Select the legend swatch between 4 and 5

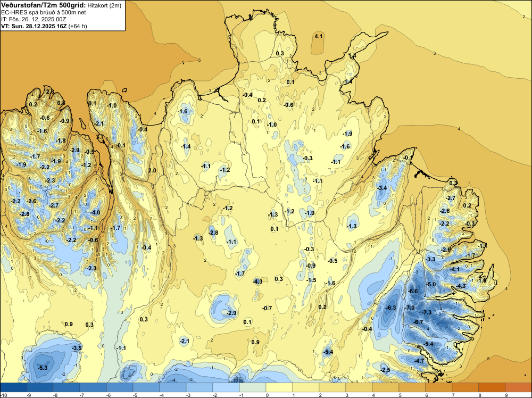point(386,387)
